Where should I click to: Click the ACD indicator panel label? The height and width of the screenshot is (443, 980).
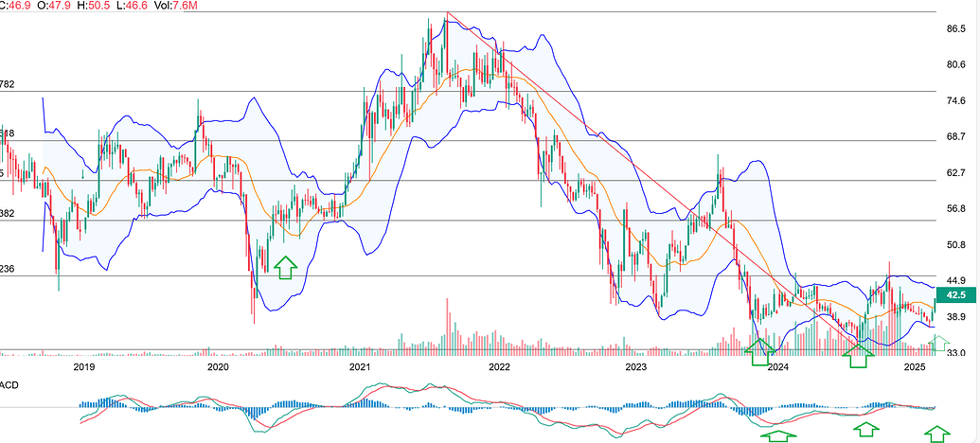tap(9, 385)
